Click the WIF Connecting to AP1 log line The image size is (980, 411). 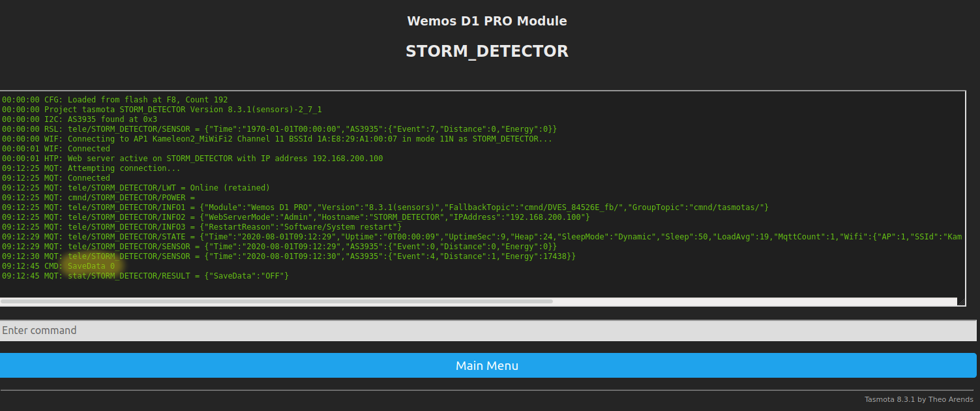click(x=277, y=139)
